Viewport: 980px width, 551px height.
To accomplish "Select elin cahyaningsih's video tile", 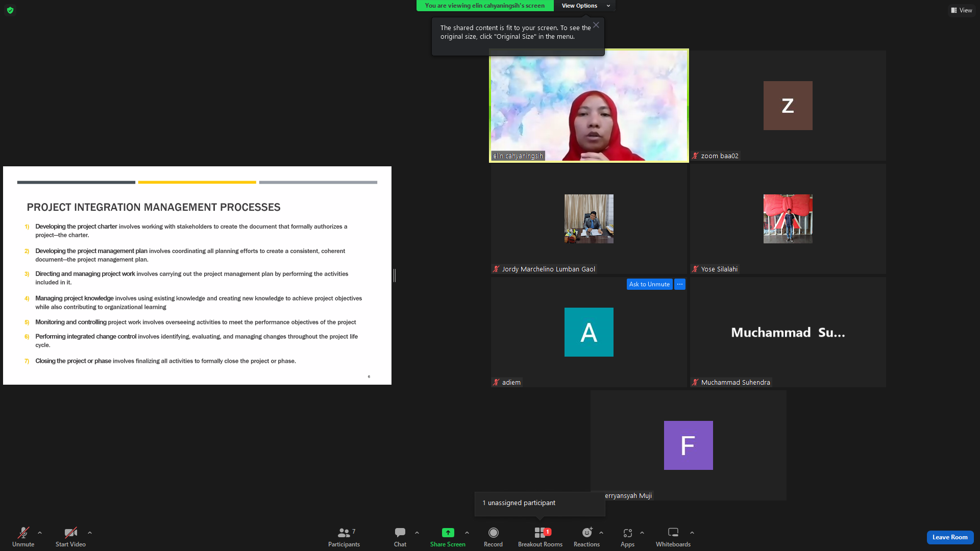I will [589, 106].
